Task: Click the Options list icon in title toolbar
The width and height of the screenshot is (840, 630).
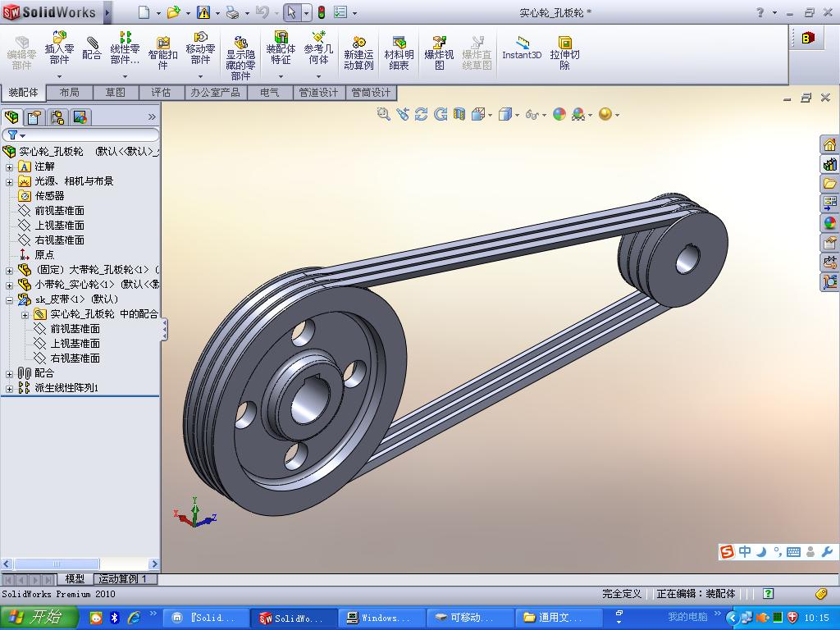Action: point(340,12)
